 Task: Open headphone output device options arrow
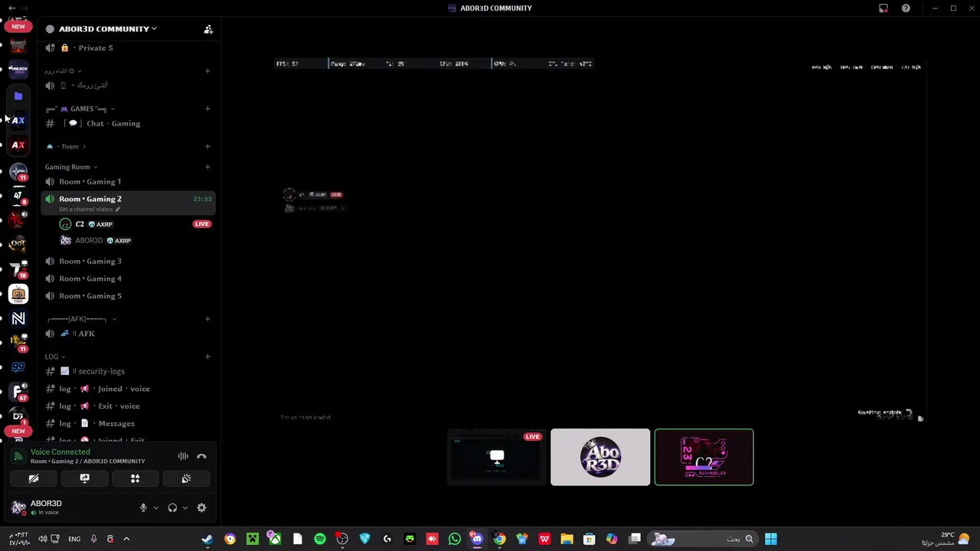185,507
